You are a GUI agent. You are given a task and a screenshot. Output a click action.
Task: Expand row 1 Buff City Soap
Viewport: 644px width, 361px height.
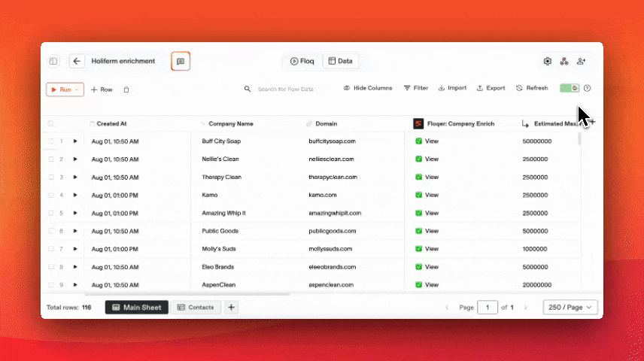[75, 141]
